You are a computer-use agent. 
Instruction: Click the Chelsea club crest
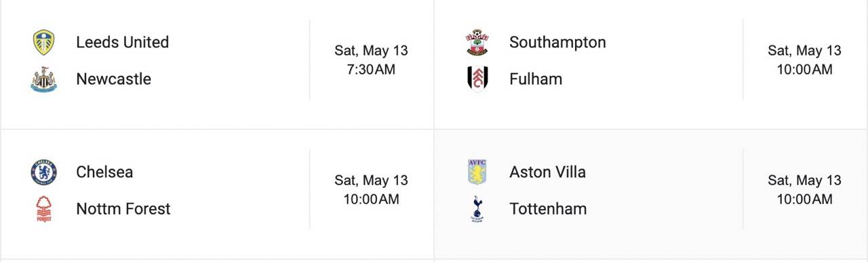(x=44, y=173)
